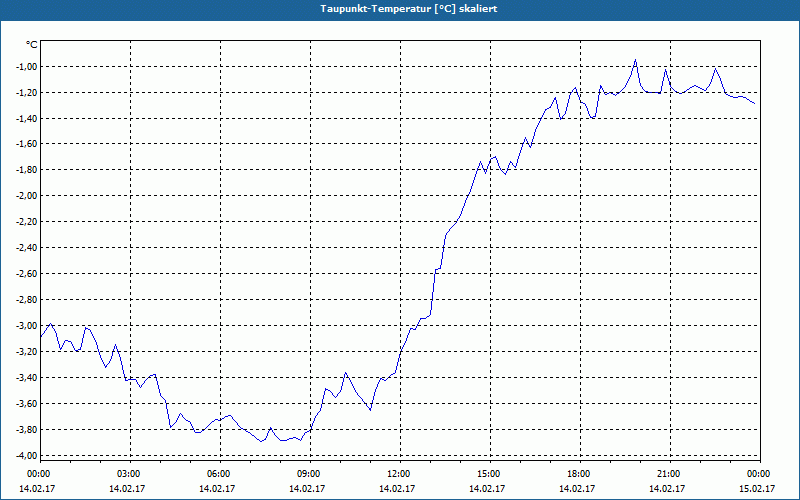The width and height of the screenshot is (800, 500).
Task: Select the -2,40 y-axis label
Action: [x=27, y=248]
